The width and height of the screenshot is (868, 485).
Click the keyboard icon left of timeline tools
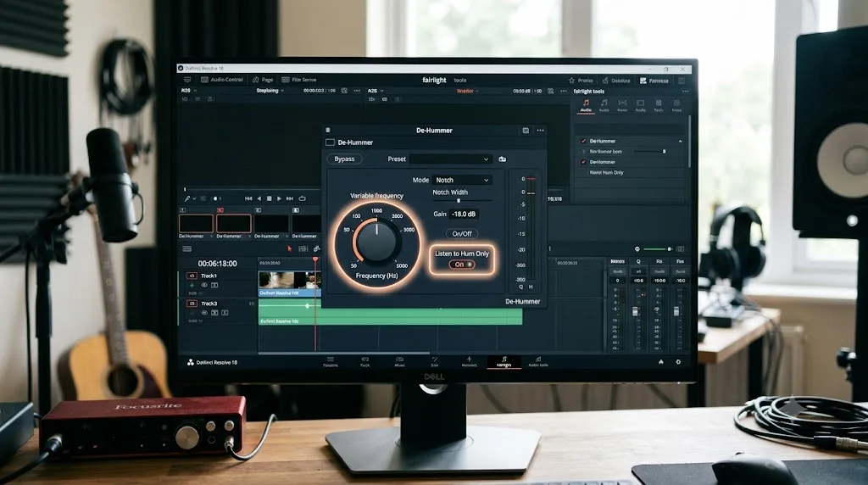(x=187, y=249)
